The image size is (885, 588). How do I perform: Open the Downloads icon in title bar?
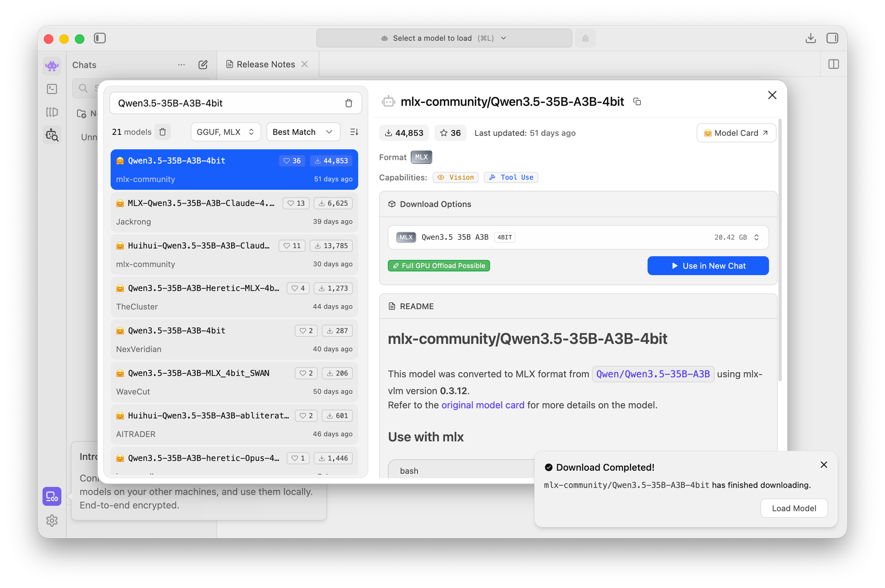pyautogui.click(x=811, y=38)
